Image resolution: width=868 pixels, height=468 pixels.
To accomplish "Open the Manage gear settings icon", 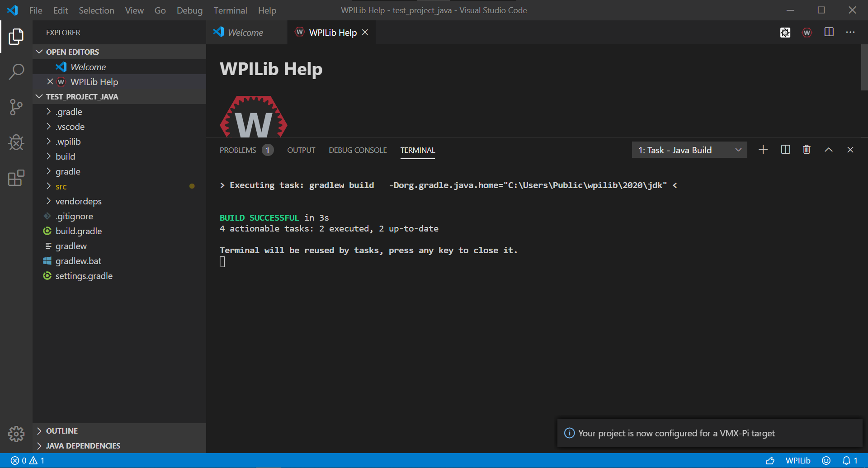I will pos(16,434).
